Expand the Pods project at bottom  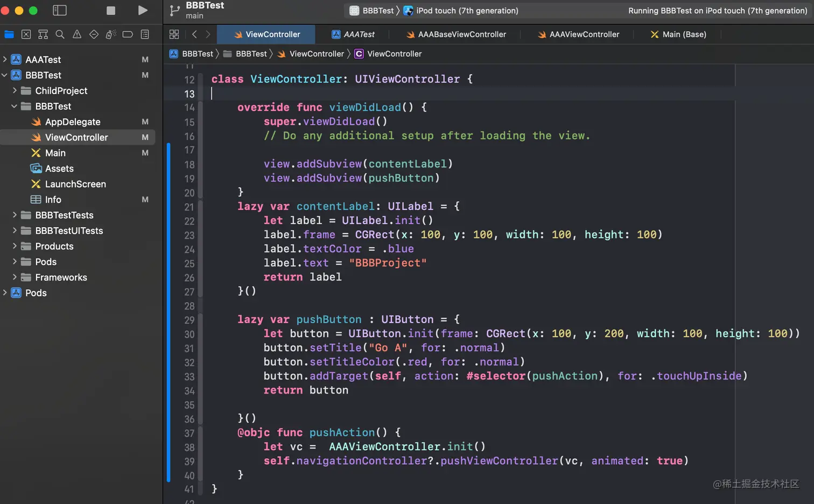point(5,293)
